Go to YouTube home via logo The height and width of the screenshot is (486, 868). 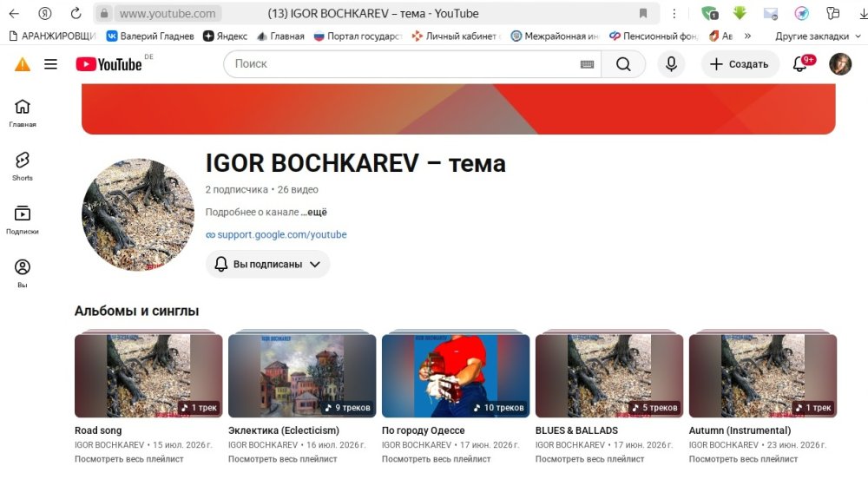[x=109, y=64]
